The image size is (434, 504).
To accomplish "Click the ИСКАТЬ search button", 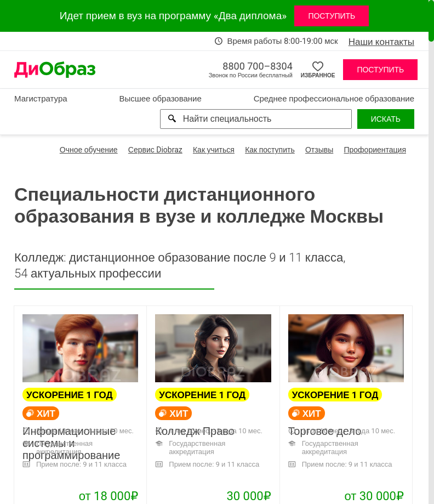I will [385, 119].
